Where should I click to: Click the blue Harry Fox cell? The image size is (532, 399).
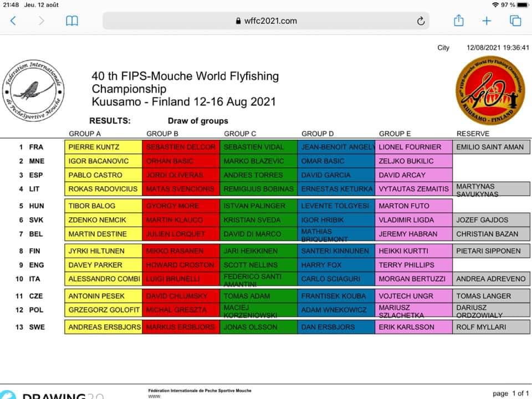pyautogui.click(x=336, y=265)
